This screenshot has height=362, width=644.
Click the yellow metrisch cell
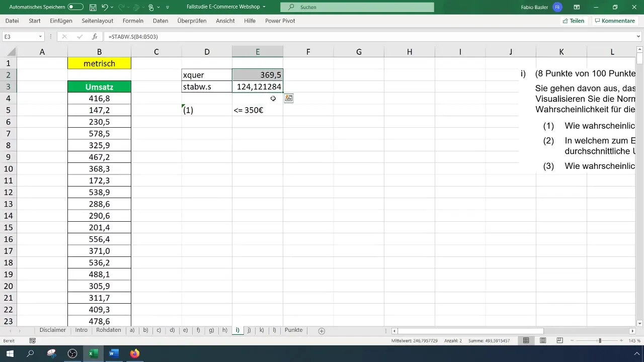coord(99,63)
